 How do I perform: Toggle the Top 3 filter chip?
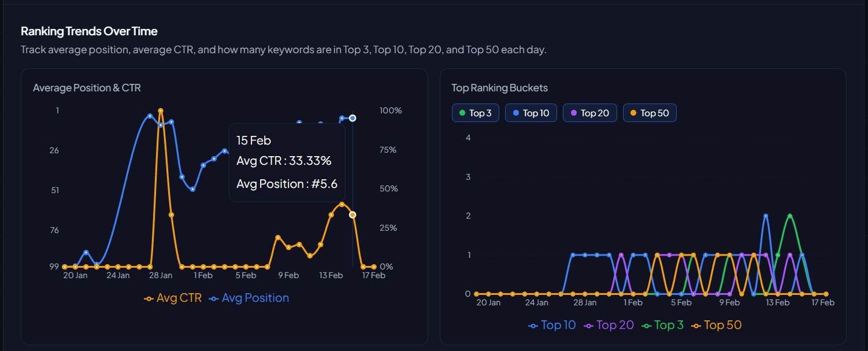475,112
